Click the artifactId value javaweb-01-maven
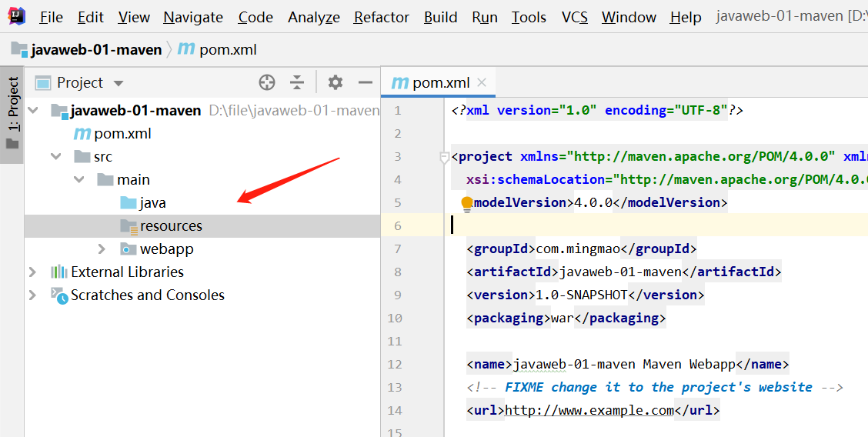 click(620, 272)
